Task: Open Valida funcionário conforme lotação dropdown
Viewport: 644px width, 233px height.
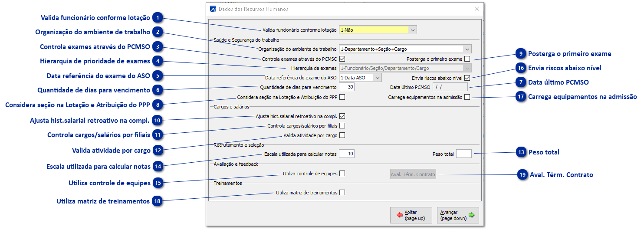Action: (x=413, y=30)
